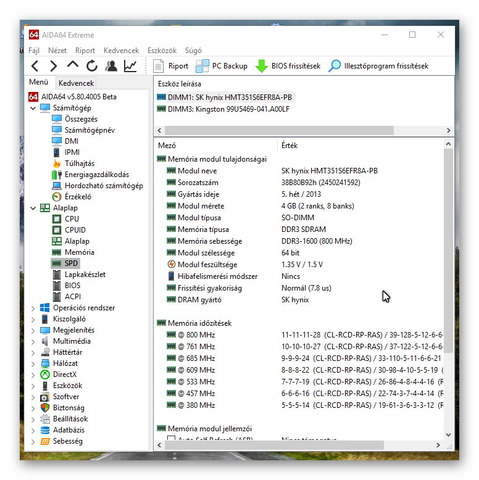The image size is (479, 480).
Task: Open PC Backup from the toolbar
Action: [x=222, y=66]
